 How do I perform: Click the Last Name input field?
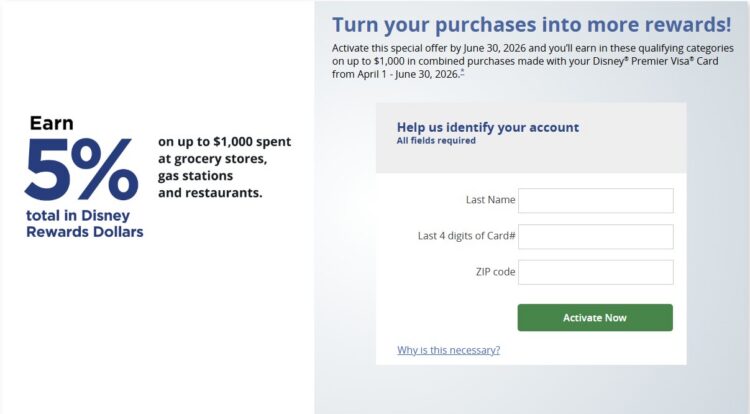coord(595,200)
